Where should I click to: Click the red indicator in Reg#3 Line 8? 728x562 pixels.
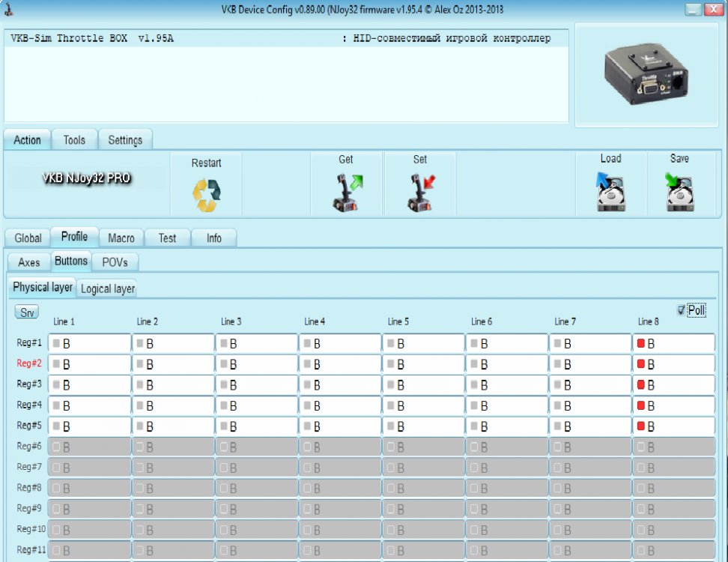tap(640, 384)
